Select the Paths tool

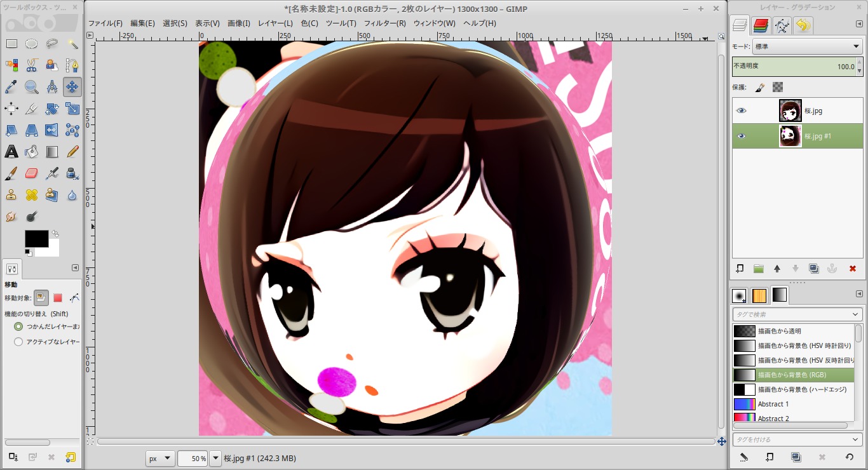pos(72,65)
